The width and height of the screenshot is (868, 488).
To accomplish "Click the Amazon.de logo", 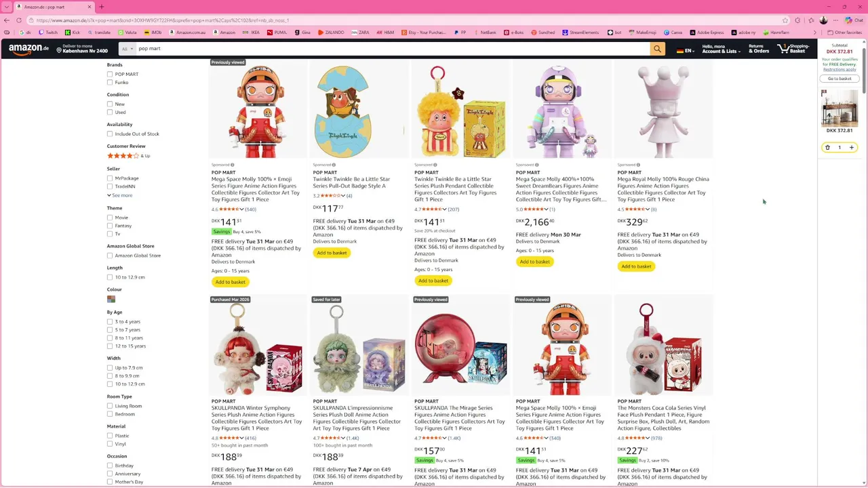I will [28, 49].
